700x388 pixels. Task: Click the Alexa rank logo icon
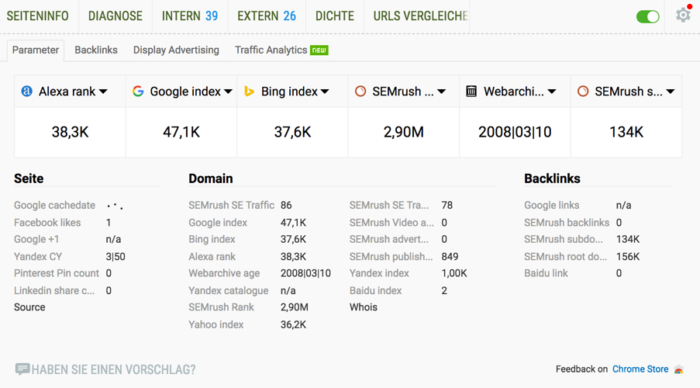click(x=27, y=92)
